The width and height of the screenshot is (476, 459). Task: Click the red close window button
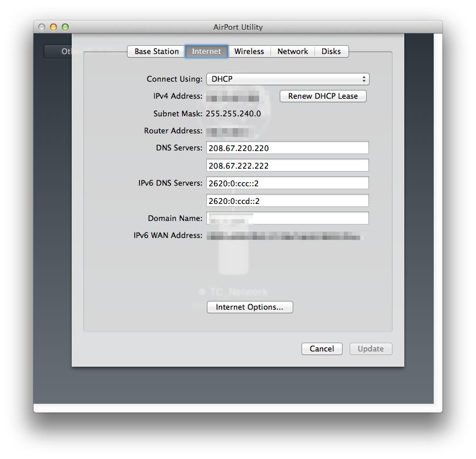(42, 27)
